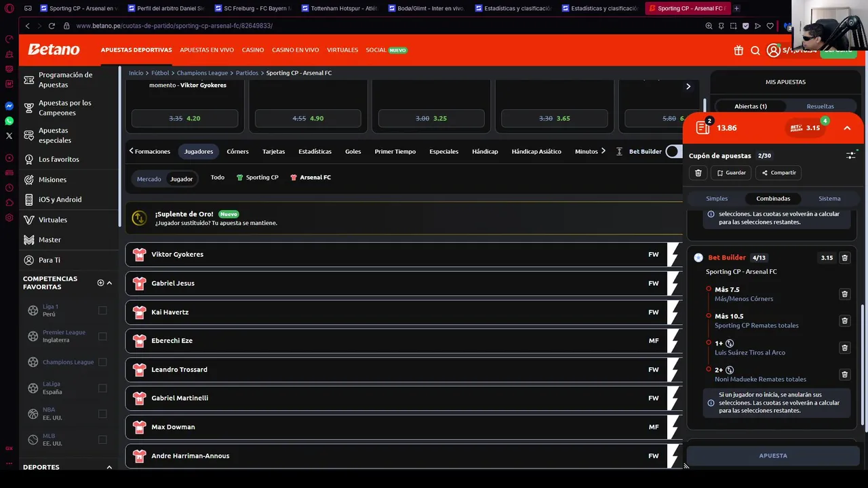The width and height of the screenshot is (868, 488).
Task: Delete all selections with coupon trash icon
Action: (698, 173)
